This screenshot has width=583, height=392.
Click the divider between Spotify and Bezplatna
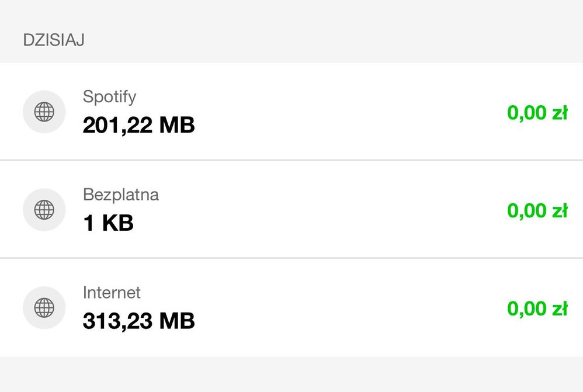[291, 160]
